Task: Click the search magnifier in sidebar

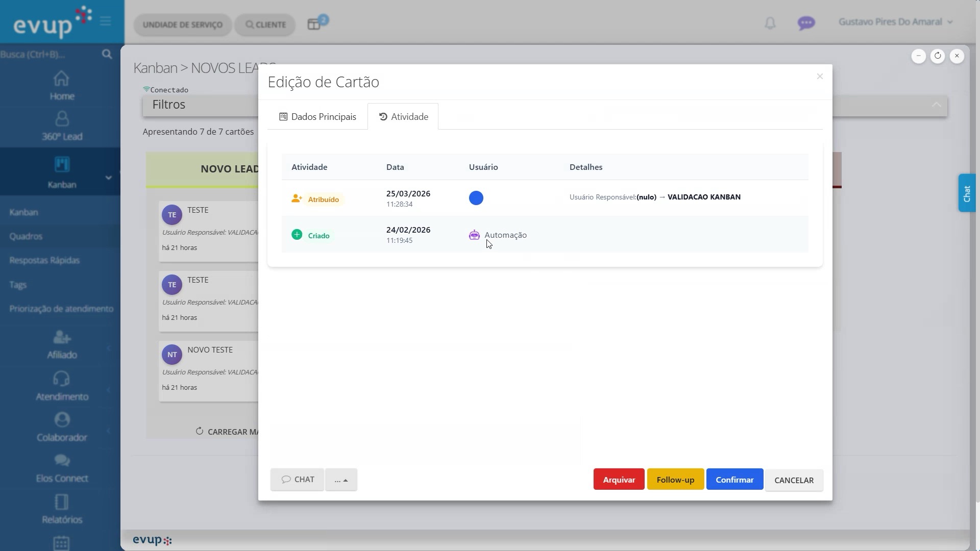Action: click(107, 54)
